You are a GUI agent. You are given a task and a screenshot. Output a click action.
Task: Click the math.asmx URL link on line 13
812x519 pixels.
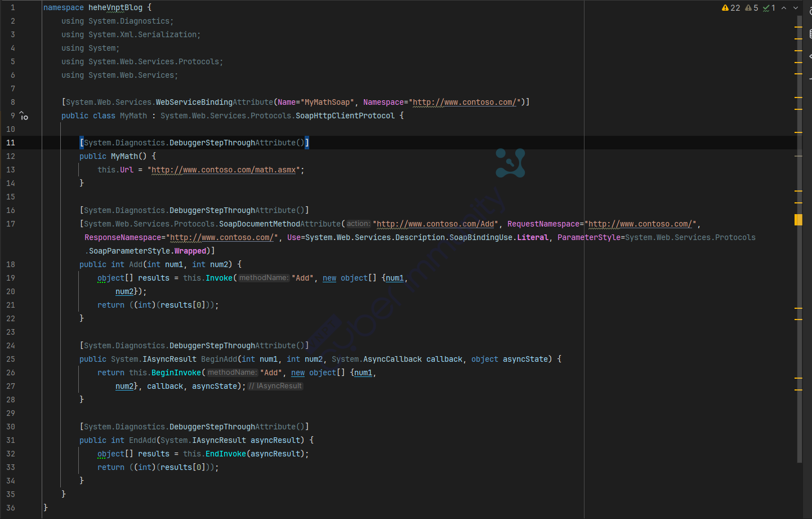pos(224,170)
